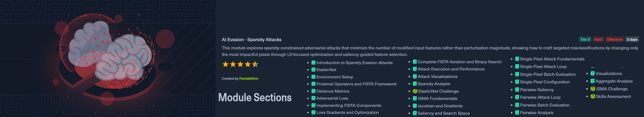Viewport: 644px width, 117px height.
Task: Click the cube icon beside ElasticNet Challenge
Action: 415,91
